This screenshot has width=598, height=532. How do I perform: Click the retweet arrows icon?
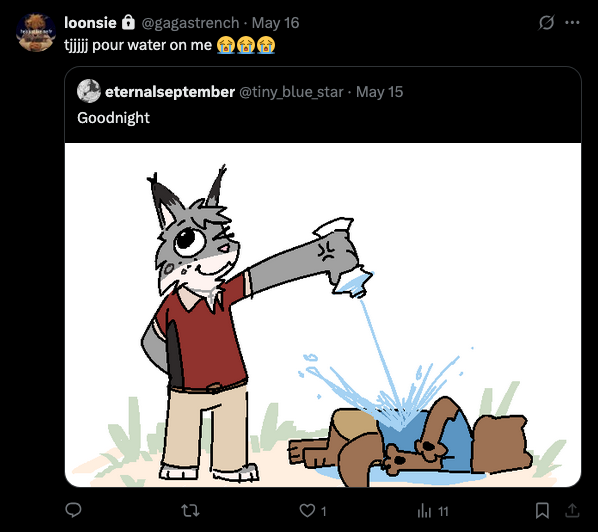190,510
